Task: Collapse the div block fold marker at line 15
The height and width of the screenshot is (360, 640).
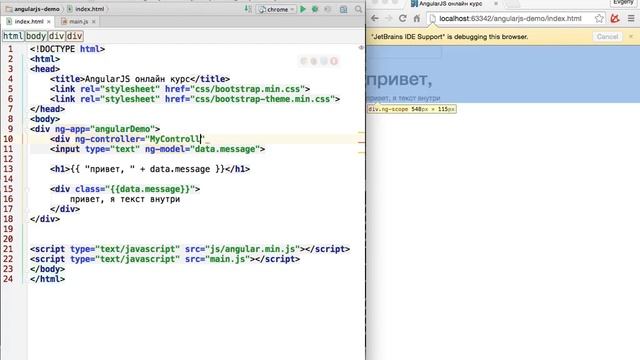Action: coord(27,189)
